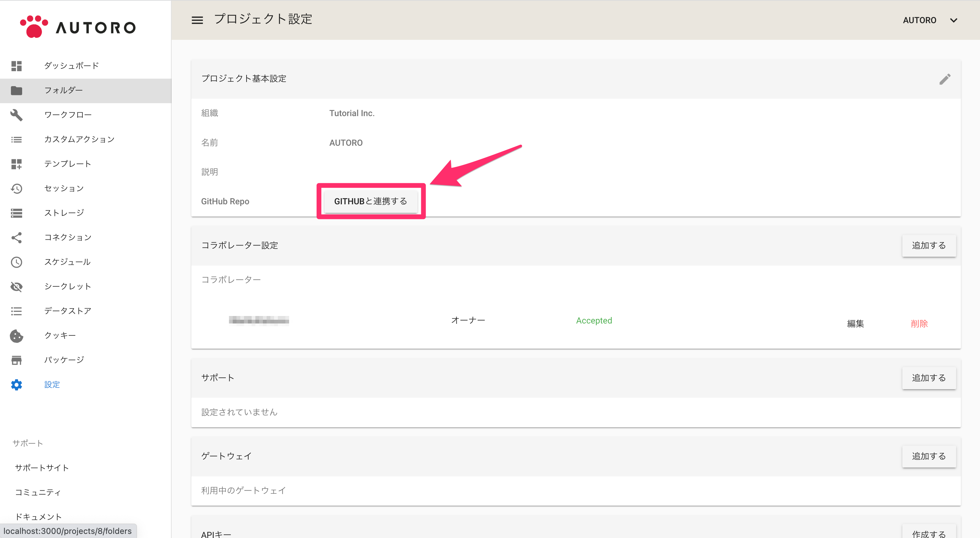Open データストア from the sidebar

68,311
